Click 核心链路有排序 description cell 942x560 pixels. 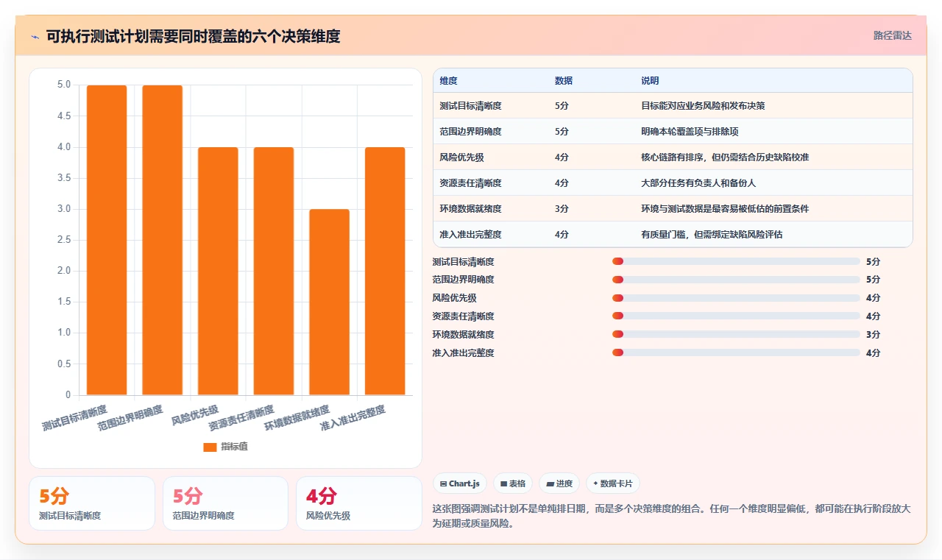(x=725, y=157)
